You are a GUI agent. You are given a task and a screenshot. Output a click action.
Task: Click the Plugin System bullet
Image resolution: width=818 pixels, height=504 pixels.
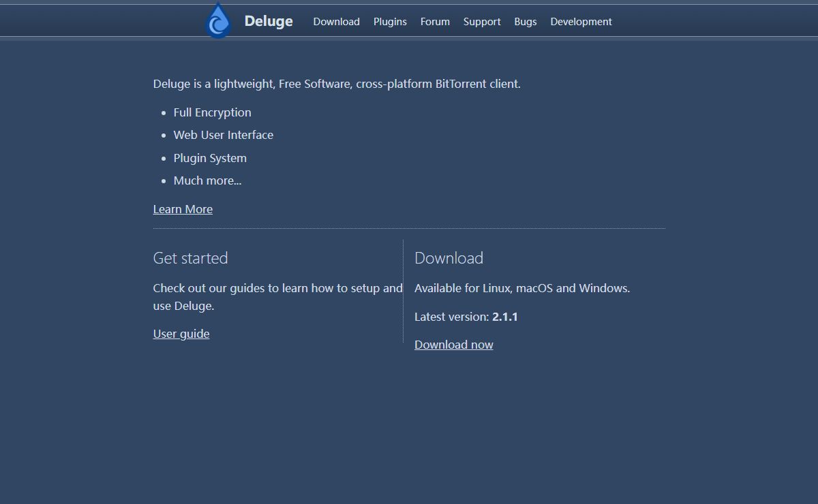[x=210, y=158]
